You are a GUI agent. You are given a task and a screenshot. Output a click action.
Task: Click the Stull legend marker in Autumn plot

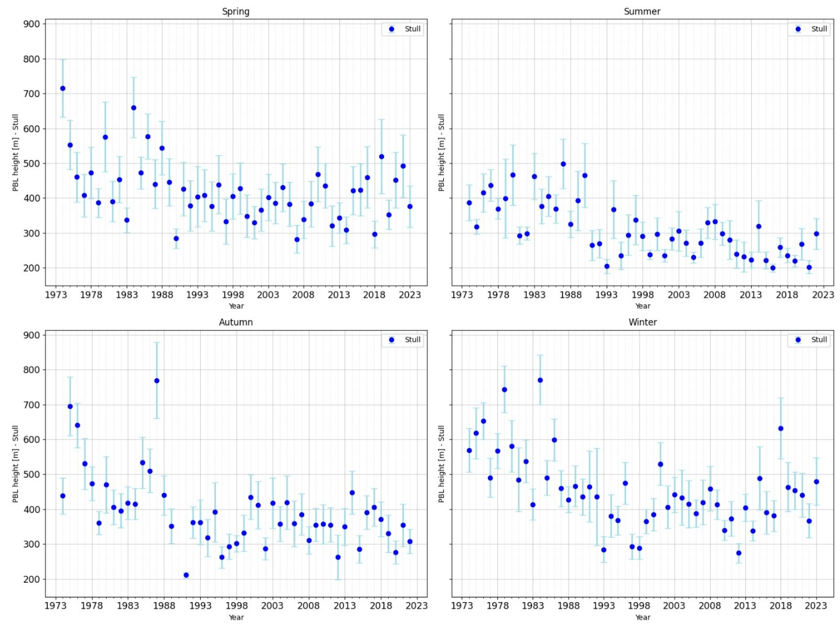(x=391, y=340)
